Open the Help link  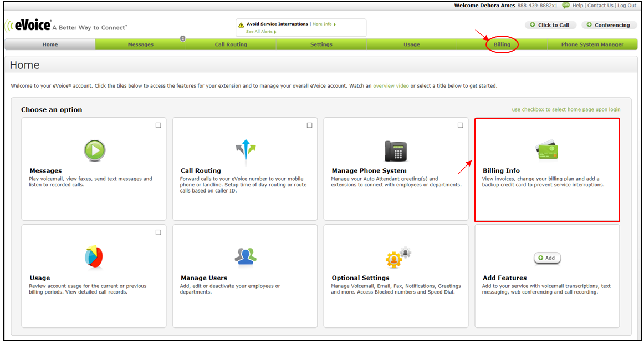click(577, 6)
